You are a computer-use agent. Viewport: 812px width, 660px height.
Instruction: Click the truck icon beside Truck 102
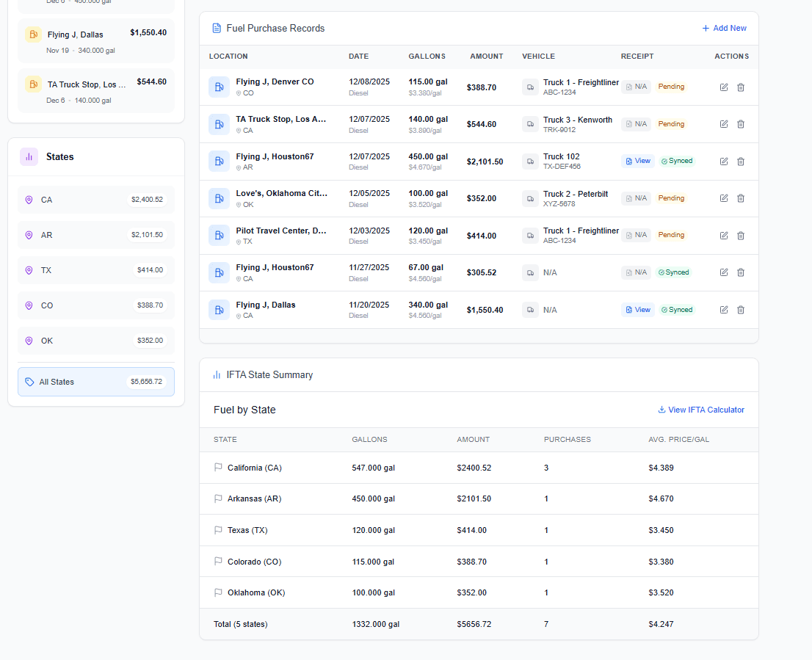[x=530, y=161]
